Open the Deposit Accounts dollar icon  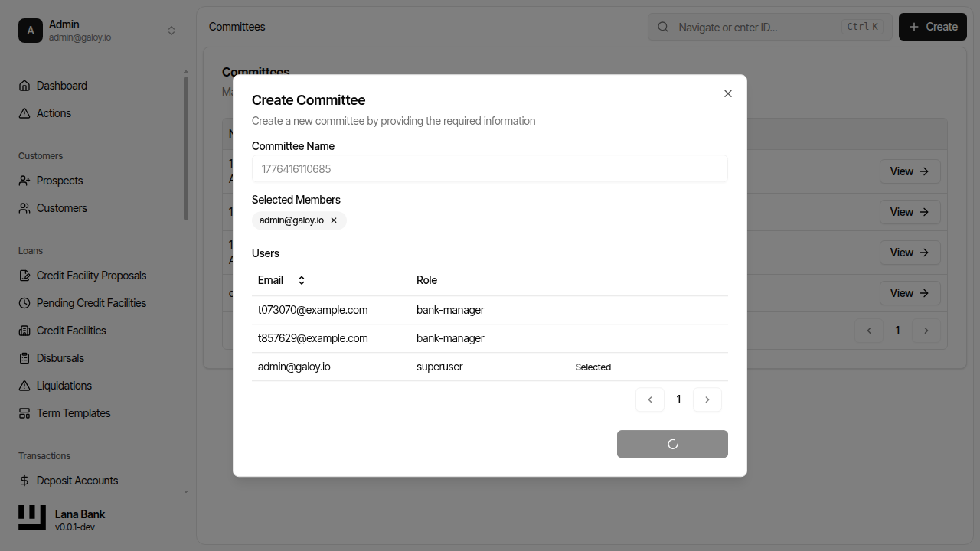(x=25, y=480)
